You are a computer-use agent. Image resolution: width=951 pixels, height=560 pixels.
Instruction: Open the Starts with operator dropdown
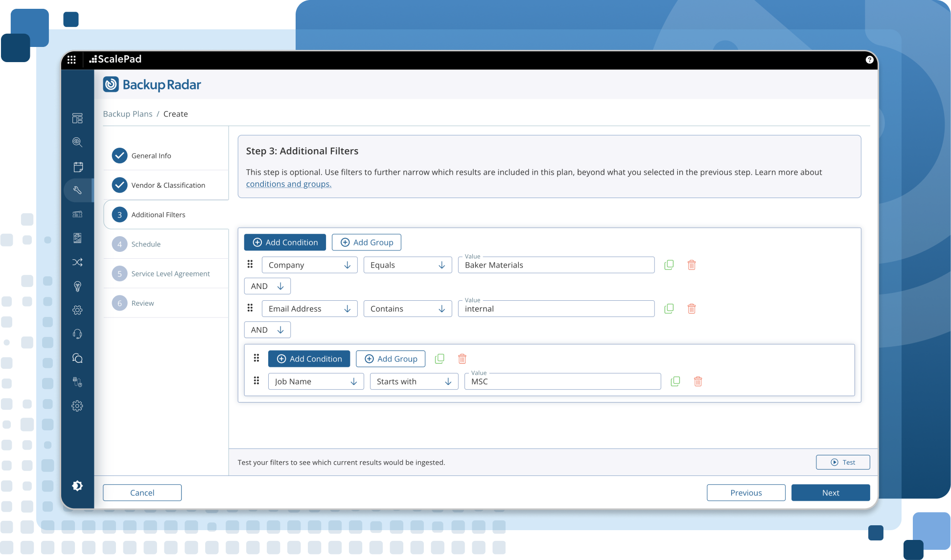(414, 381)
